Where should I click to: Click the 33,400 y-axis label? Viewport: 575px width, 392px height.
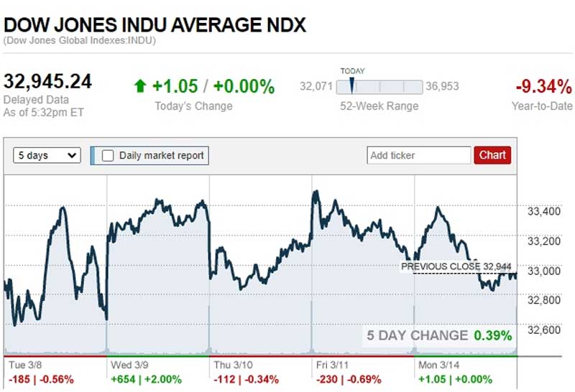click(543, 212)
